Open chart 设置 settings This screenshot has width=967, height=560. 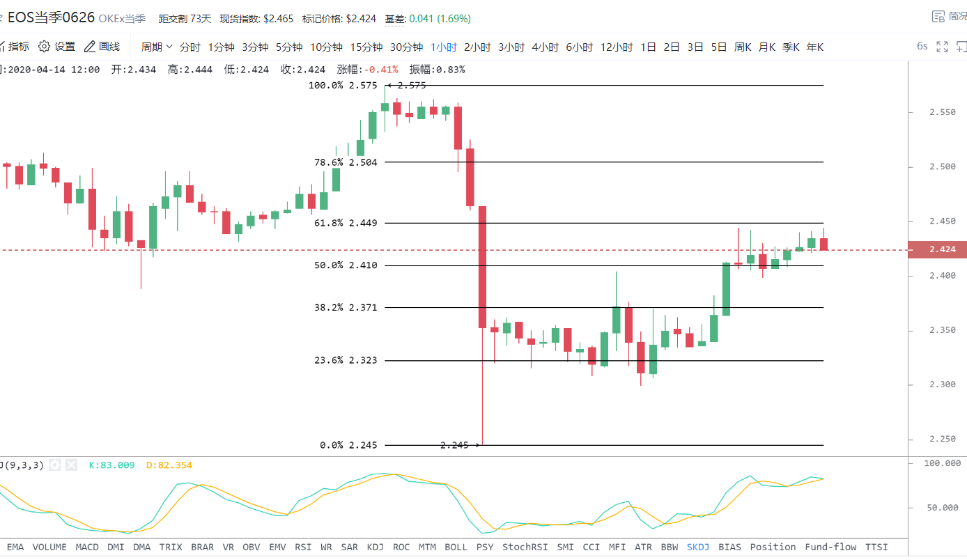[x=56, y=47]
